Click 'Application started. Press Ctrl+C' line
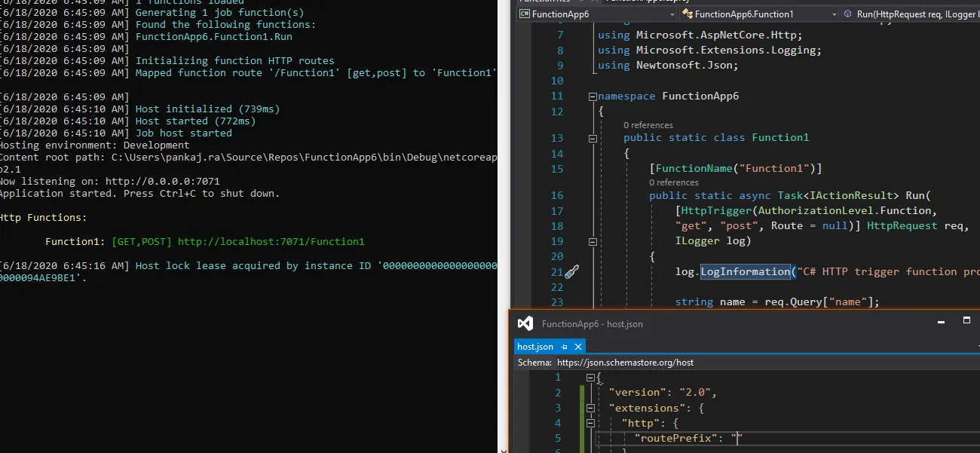The height and width of the screenshot is (453, 980). 140,194
